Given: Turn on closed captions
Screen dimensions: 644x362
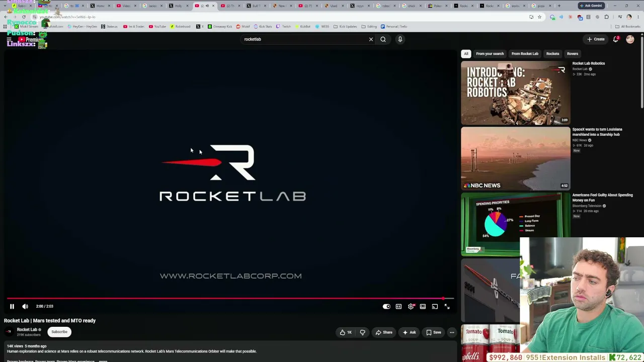Looking at the screenshot, I should point(398,306).
